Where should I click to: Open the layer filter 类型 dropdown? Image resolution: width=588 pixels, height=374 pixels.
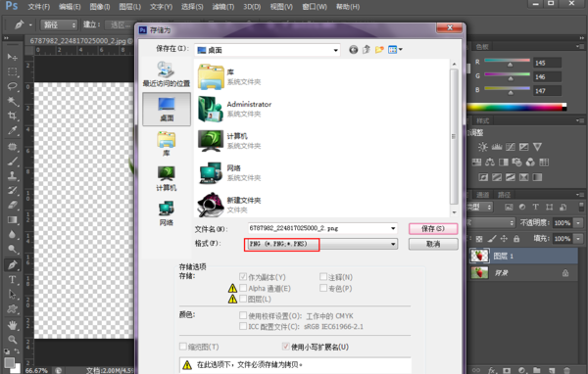click(x=480, y=207)
